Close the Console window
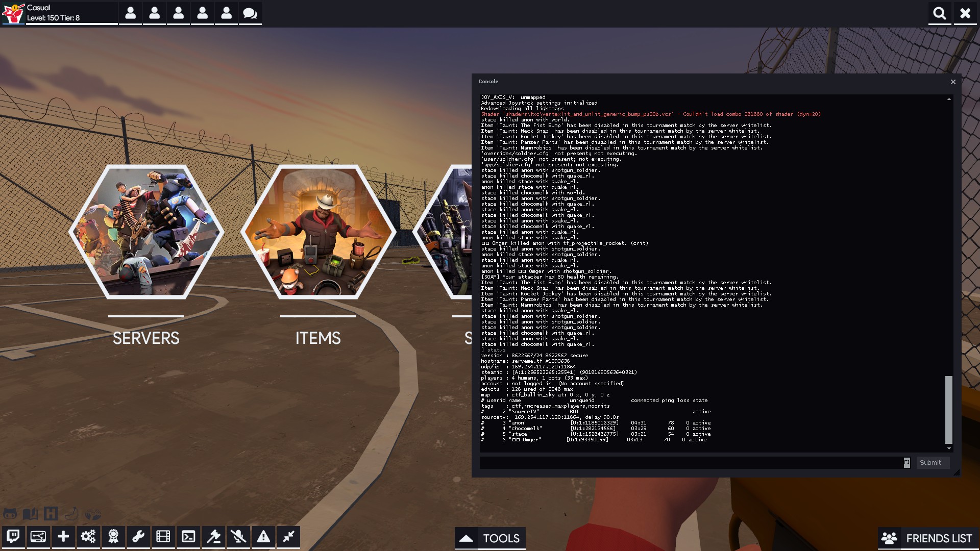The height and width of the screenshot is (551, 980). (x=953, y=82)
